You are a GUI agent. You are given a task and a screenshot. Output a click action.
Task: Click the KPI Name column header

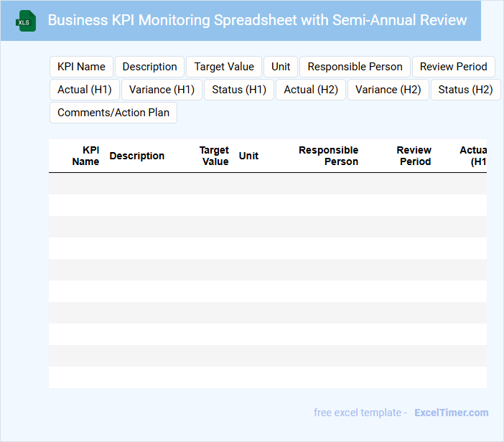pyautogui.click(x=86, y=156)
